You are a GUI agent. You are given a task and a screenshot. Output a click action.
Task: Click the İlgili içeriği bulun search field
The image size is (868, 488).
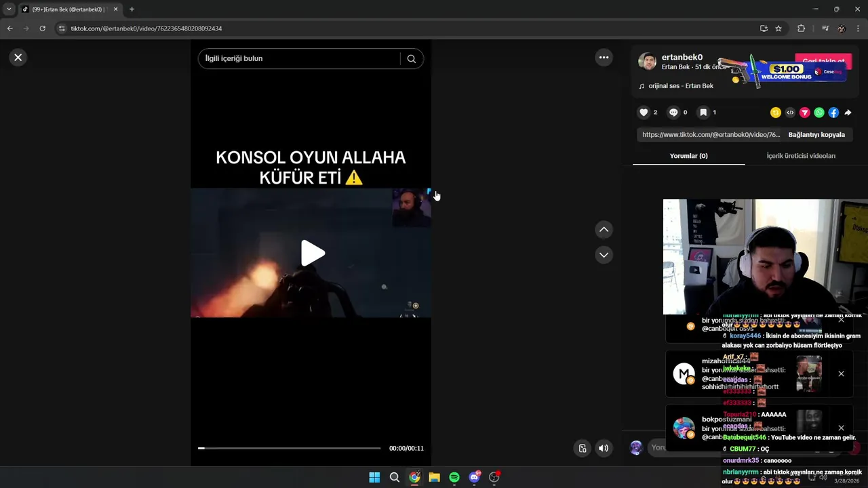pos(302,58)
